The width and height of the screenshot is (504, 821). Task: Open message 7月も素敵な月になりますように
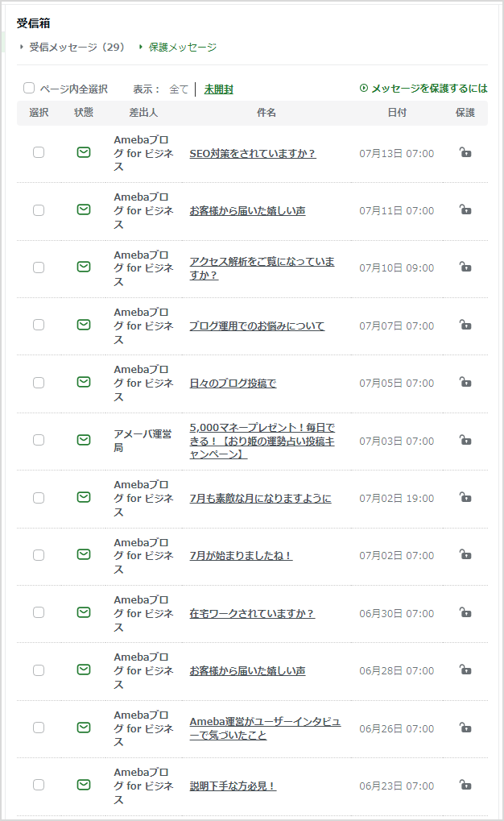point(260,498)
